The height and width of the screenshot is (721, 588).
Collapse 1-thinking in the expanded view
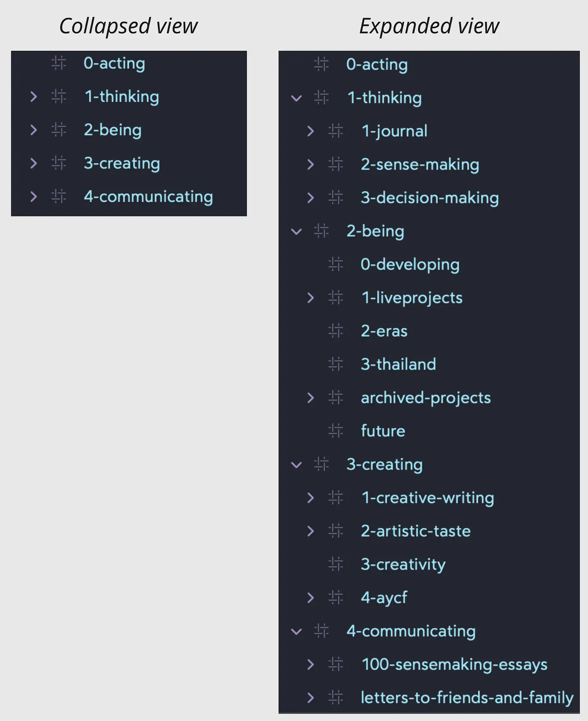(x=296, y=98)
